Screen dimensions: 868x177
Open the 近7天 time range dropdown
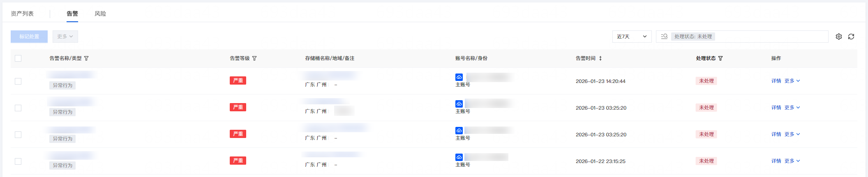pos(632,37)
